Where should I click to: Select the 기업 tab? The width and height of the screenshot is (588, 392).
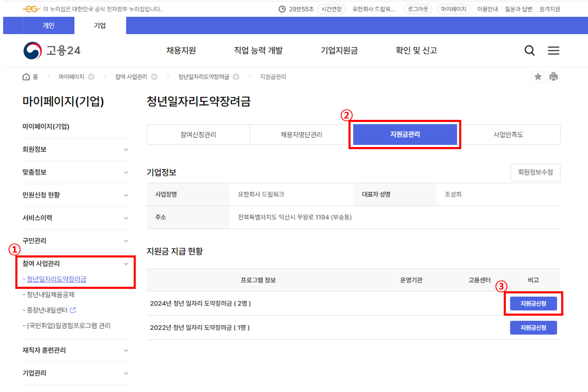pos(100,25)
